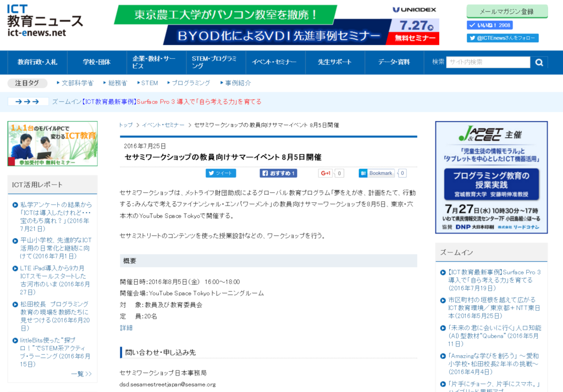
Task: Open the 学校・団体 menu
Action: pos(97,62)
